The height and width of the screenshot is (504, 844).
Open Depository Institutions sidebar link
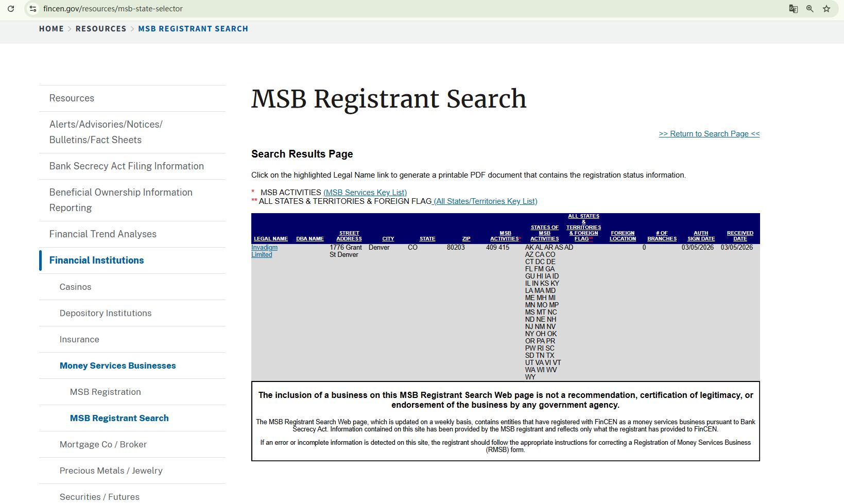(106, 314)
